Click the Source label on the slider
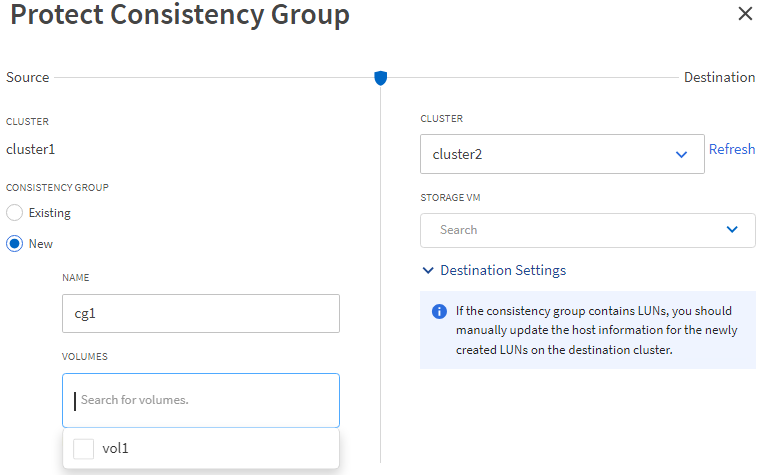The image size is (774, 475). pyautogui.click(x=27, y=77)
